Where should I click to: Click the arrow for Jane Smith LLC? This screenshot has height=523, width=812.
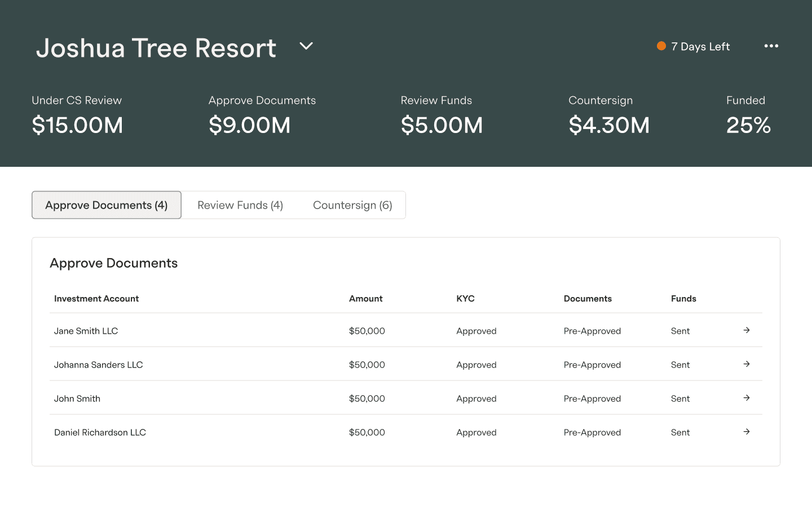tap(747, 330)
